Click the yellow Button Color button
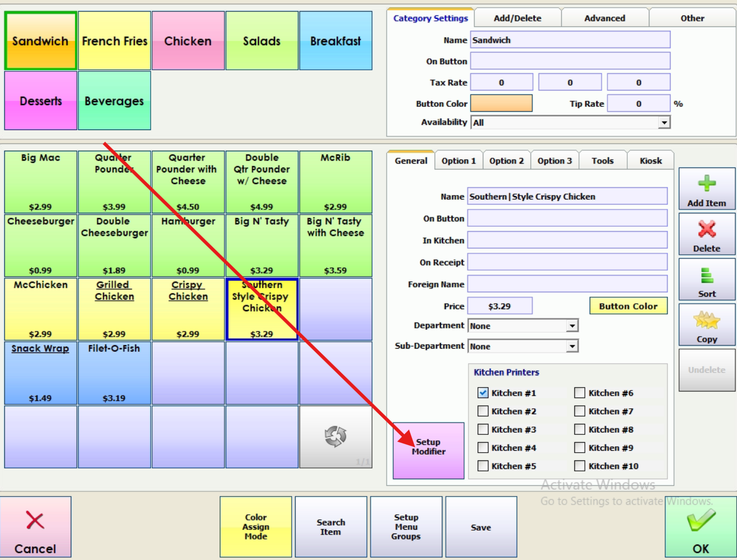This screenshot has height=560, width=737. [628, 306]
